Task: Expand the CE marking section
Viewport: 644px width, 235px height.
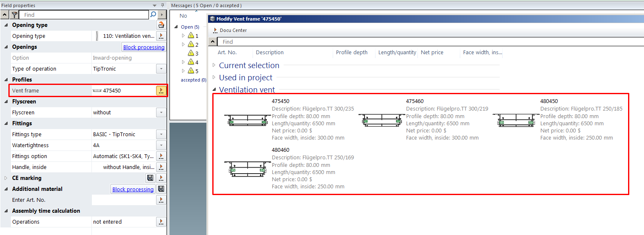Action: coord(6,178)
